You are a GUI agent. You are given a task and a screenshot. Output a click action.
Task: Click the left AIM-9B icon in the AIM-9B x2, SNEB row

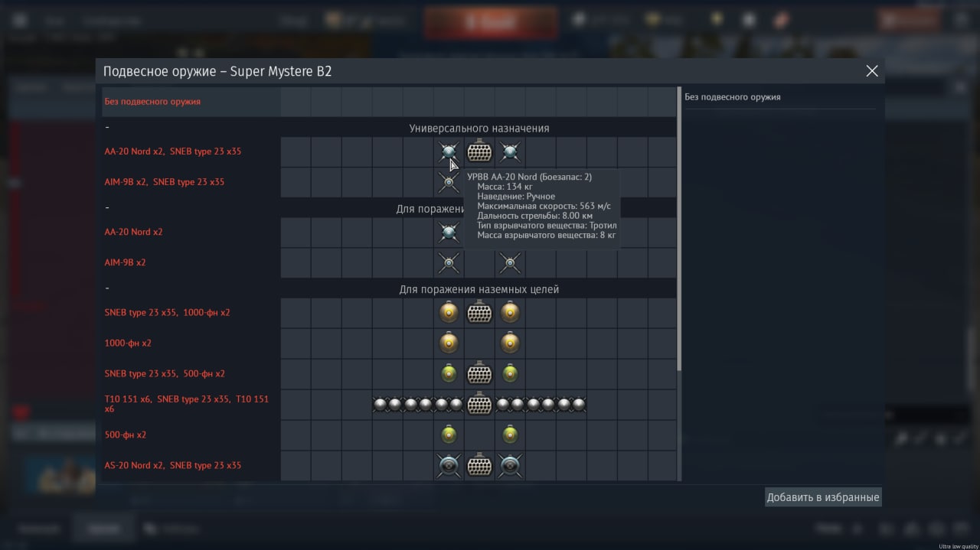449,183
